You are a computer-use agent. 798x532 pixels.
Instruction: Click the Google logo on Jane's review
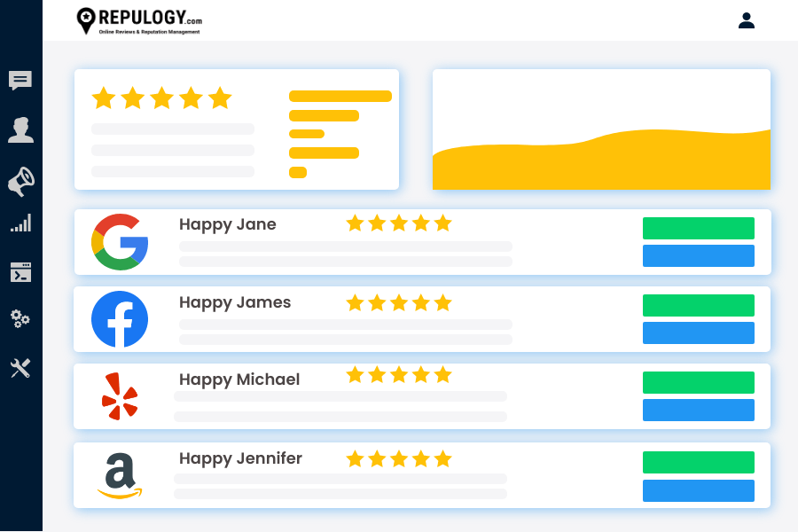point(120,242)
